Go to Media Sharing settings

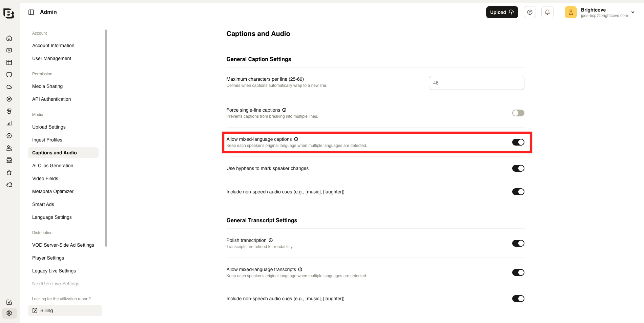(x=47, y=86)
